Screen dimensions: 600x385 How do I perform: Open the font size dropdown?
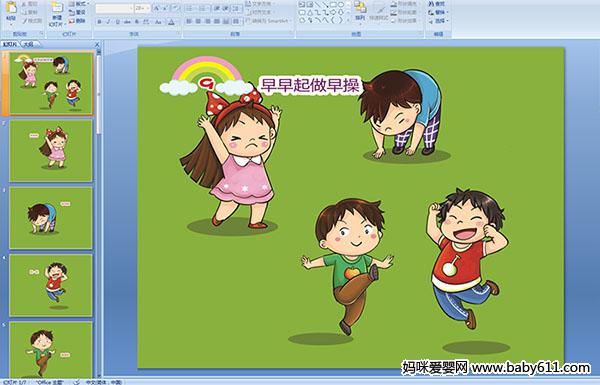(142, 8)
